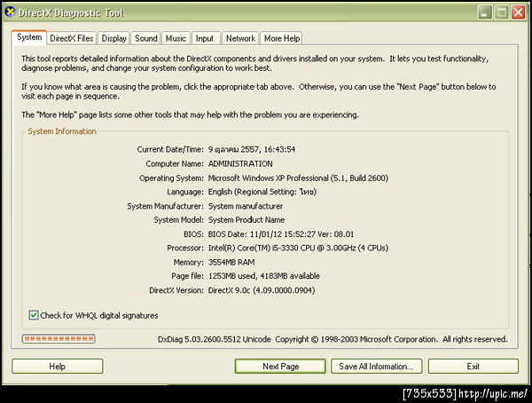The height and width of the screenshot is (403, 532).
Task: Click the System Information group label
Action: tap(62, 131)
